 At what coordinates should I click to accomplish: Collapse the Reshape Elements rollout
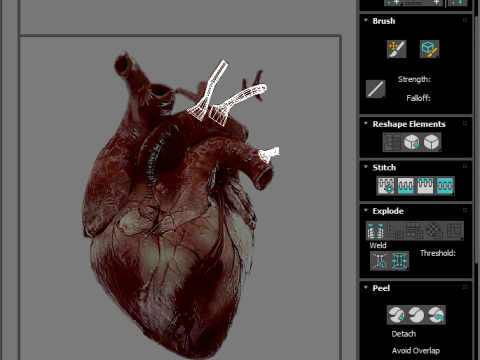366,124
